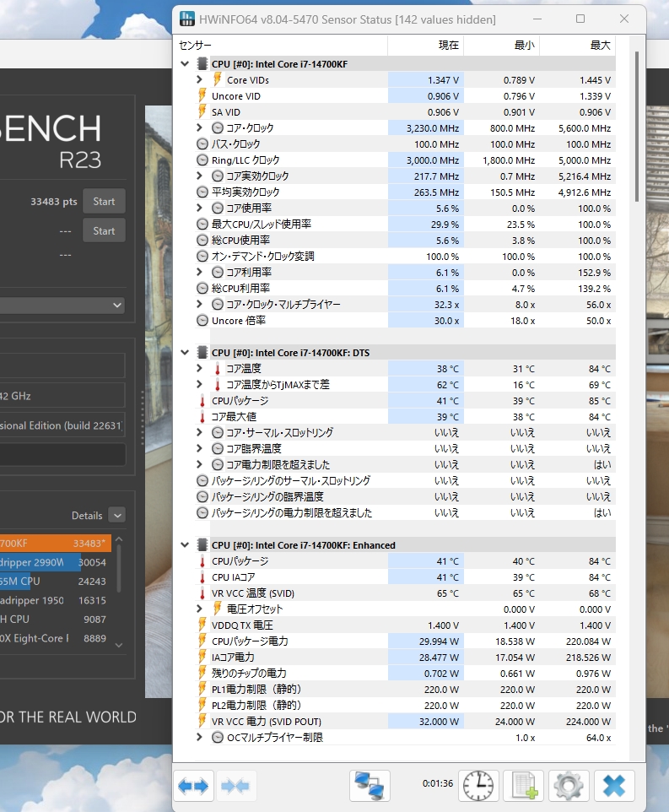
Task: Click the shrink layout arrows button
Action: [235, 786]
